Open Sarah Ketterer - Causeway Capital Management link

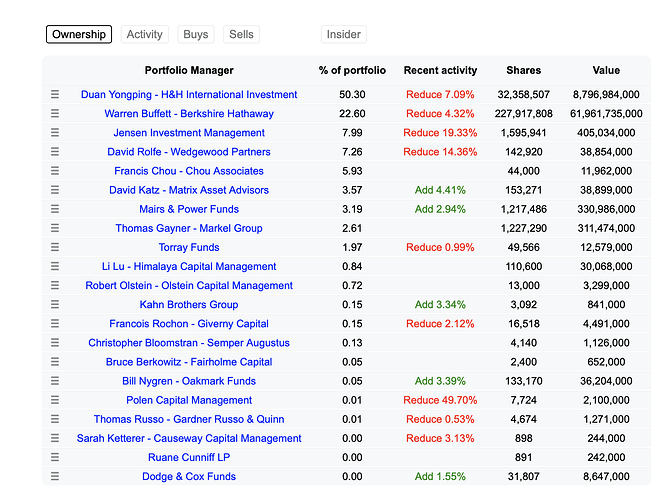tap(189, 438)
